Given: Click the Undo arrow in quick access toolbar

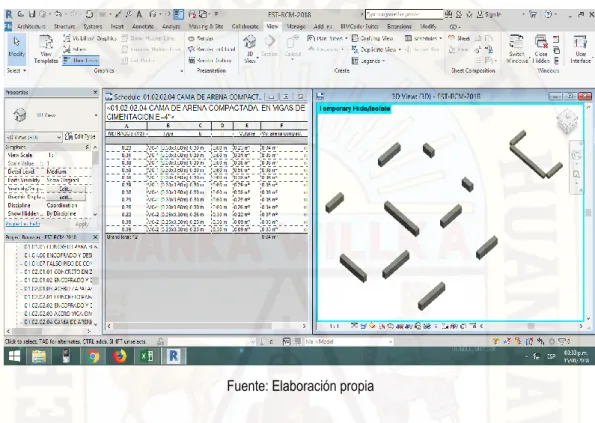Looking at the screenshot, I should click(x=58, y=14).
